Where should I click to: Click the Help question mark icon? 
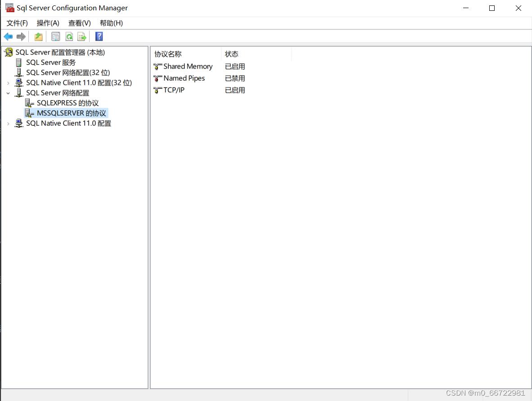click(x=99, y=36)
